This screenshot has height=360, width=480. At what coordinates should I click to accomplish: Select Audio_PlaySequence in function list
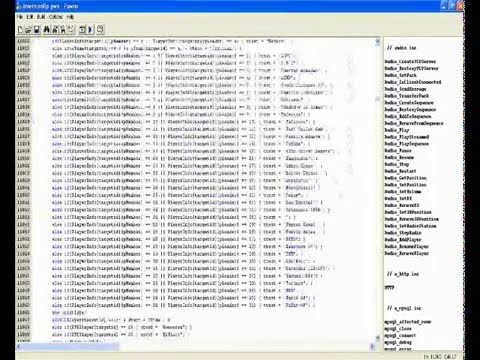(x=407, y=144)
